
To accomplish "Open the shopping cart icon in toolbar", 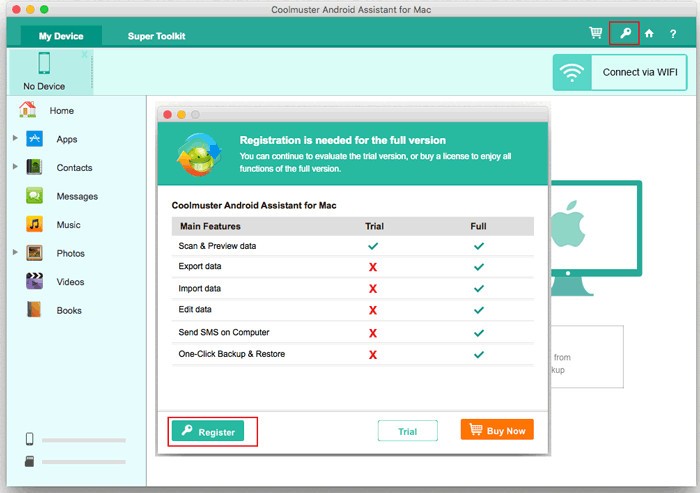I will [x=596, y=33].
